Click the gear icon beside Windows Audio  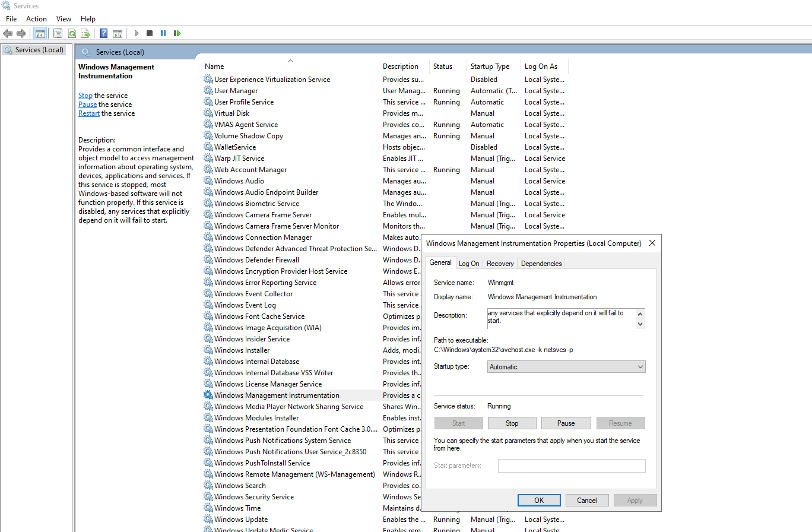point(208,181)
